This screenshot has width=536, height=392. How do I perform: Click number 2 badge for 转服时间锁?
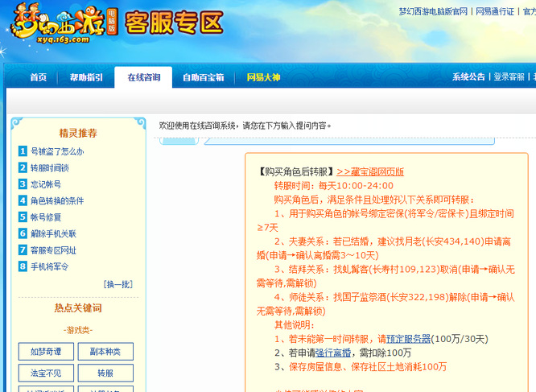tap(23, 167)
